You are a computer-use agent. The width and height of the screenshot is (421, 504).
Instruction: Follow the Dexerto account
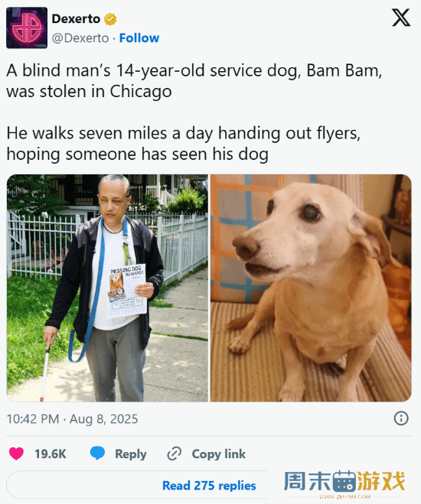(139, 38)
